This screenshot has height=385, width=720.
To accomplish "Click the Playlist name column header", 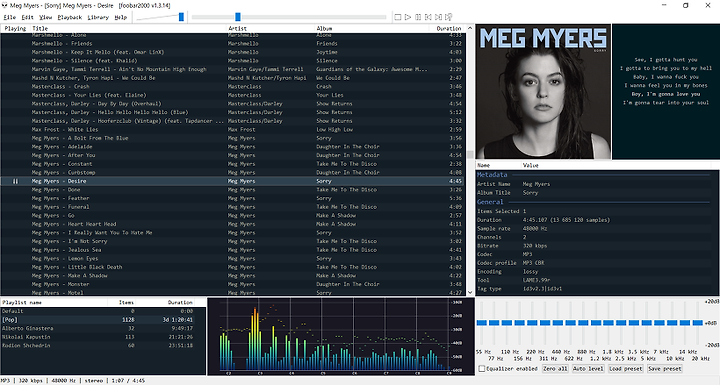I will (x=54, y=302).
